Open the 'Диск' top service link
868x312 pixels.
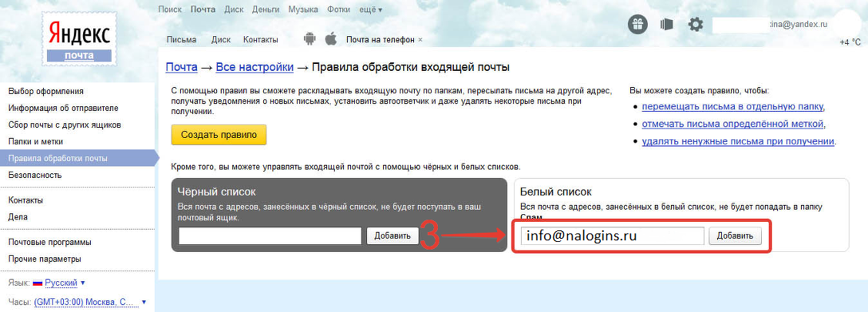234,9
